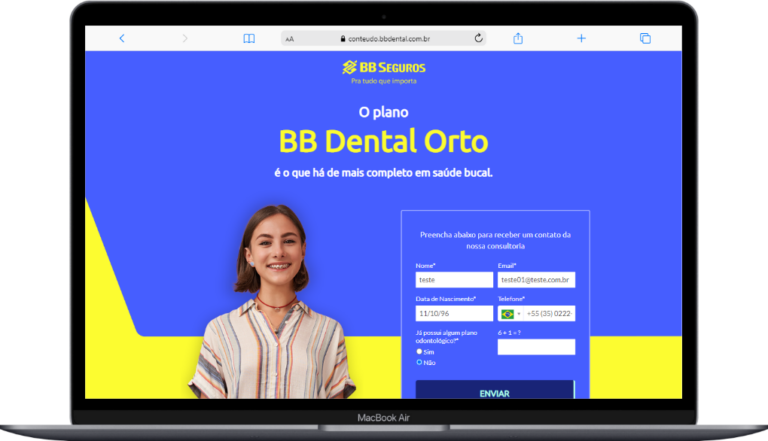Viewport: 768px width, 441px height.
Task: Add a new tab with plus icon
Action: 581,38
